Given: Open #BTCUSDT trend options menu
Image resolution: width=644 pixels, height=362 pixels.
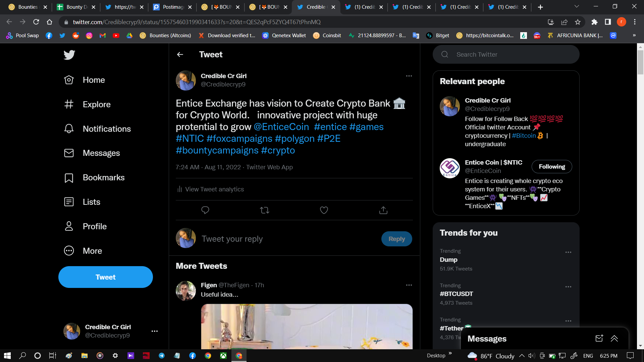Looking at the screenshot, I should tap(568, 287).
